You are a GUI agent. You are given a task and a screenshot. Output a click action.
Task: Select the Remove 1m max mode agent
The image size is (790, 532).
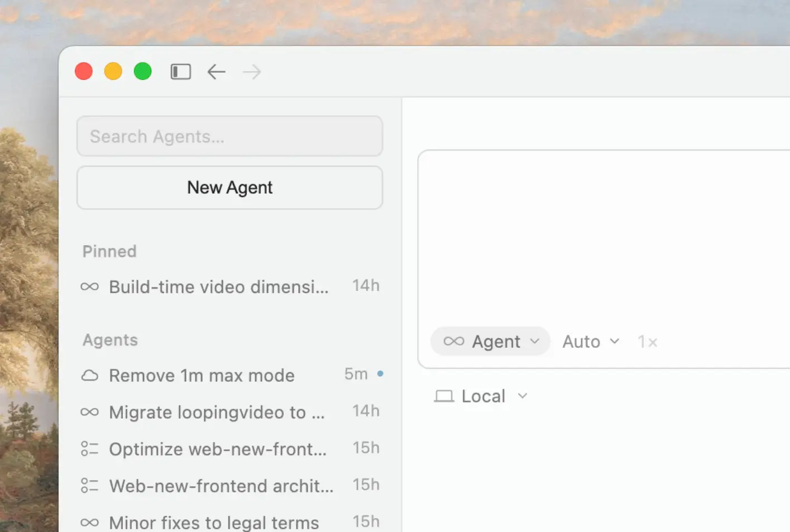tap(202, 375)
